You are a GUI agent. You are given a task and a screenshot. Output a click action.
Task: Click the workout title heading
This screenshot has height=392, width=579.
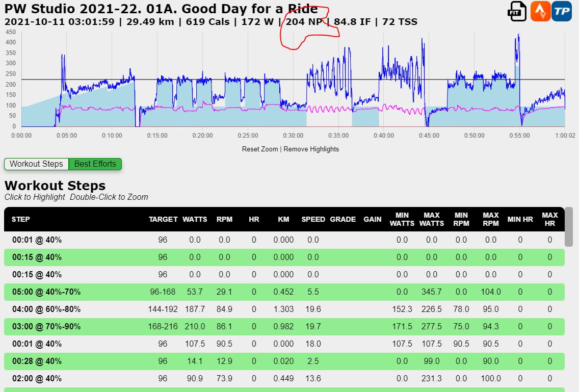tap(161, 9)
